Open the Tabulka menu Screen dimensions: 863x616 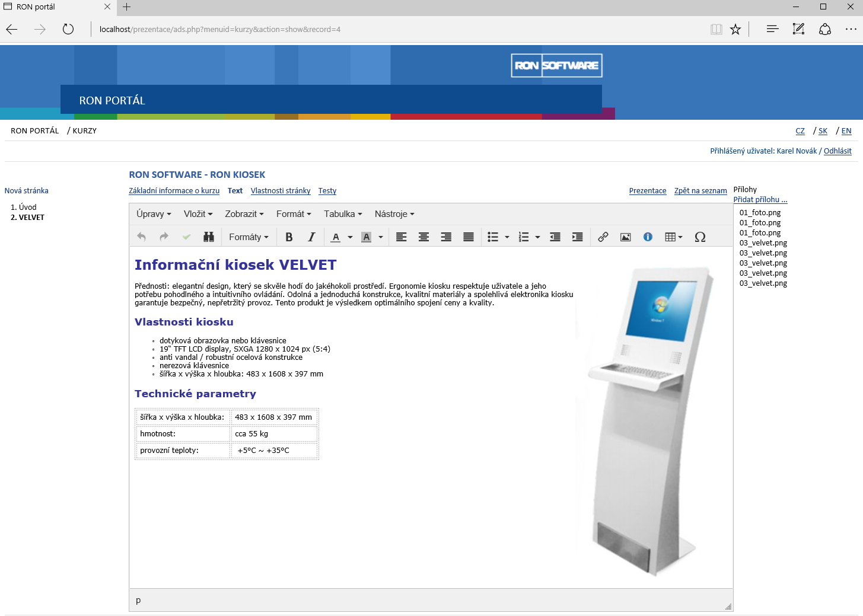click(343, 214)
